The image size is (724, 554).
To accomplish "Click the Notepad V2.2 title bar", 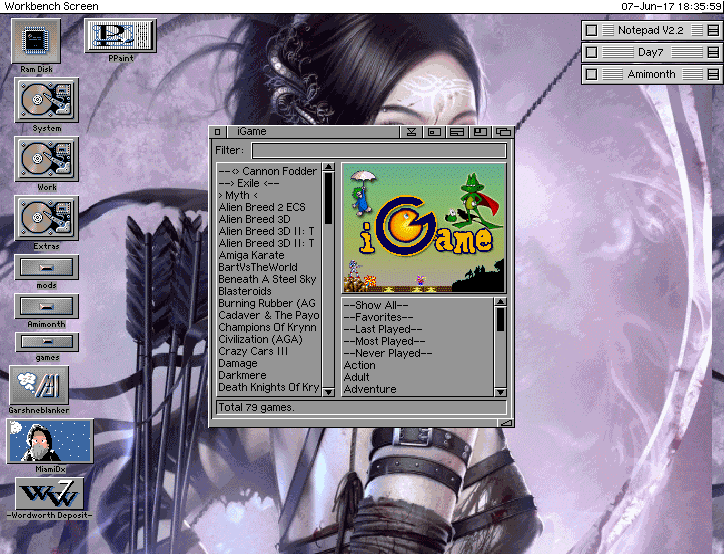I will (x=651, y=30).
